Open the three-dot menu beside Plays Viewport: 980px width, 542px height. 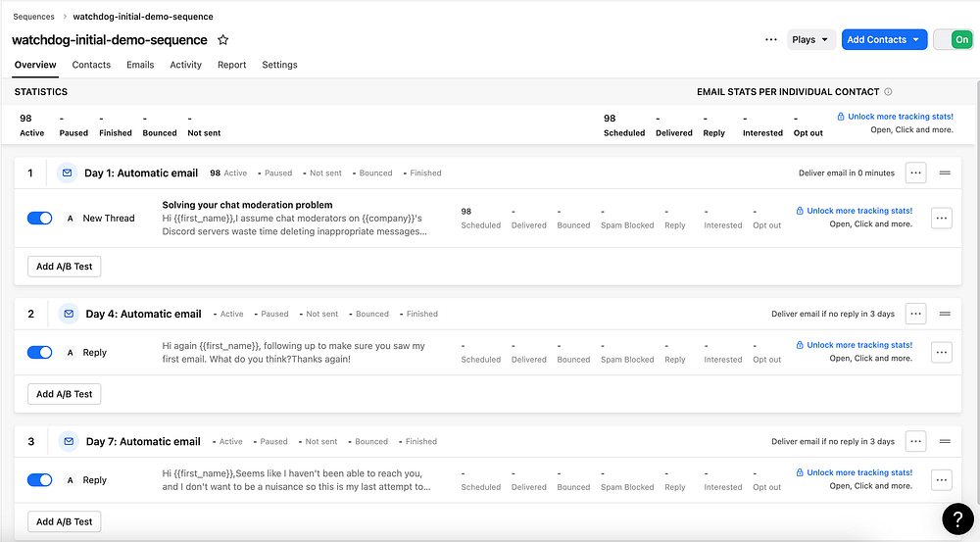point(771,40)
